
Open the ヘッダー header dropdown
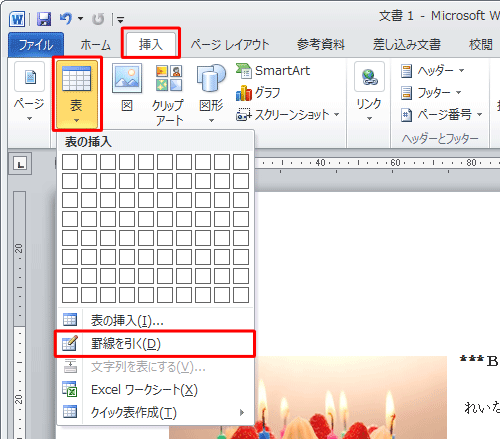(x=433, y=71)
